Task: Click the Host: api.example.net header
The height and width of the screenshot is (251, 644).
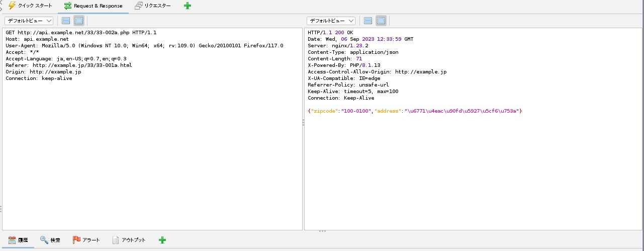Action: point(37,39)
